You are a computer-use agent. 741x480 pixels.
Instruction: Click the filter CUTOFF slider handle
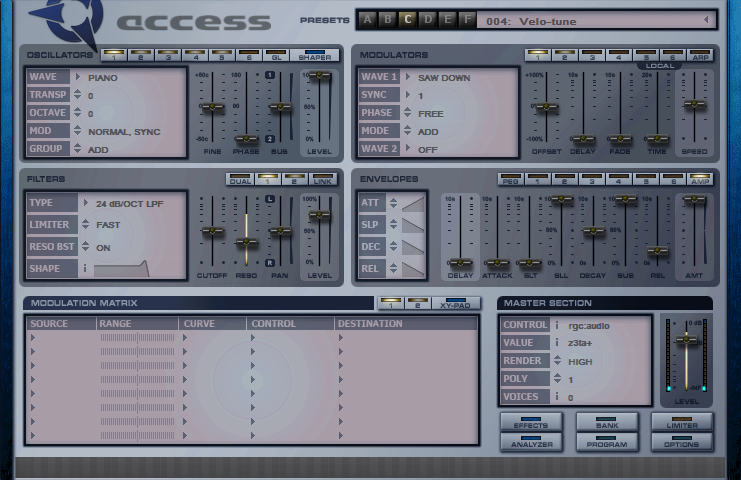tap(212, 231)
